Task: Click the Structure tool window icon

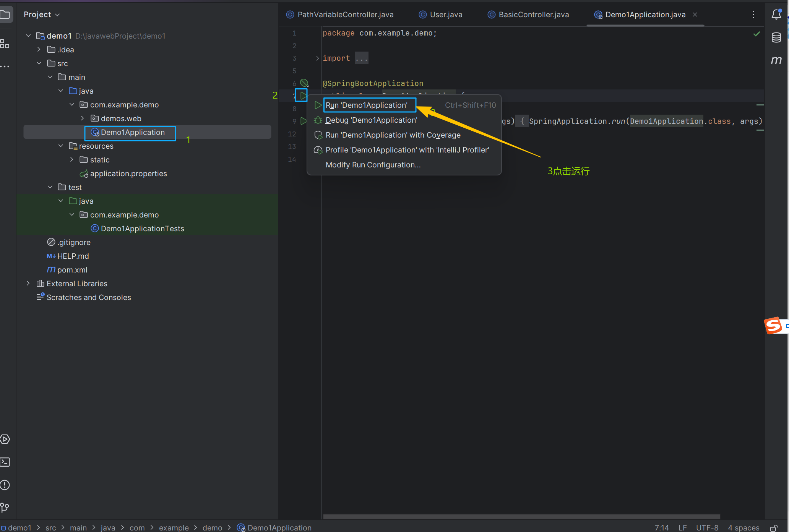Action: (5, 44)
